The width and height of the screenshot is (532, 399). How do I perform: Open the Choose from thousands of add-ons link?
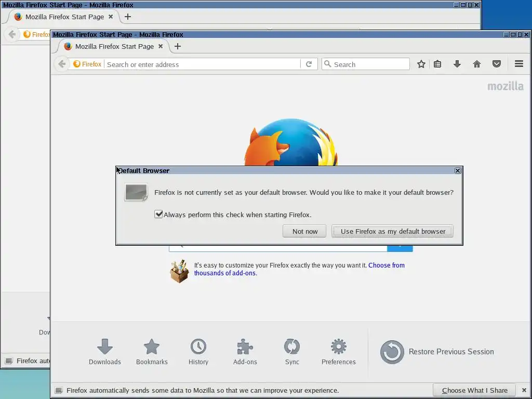click(299, 269)
